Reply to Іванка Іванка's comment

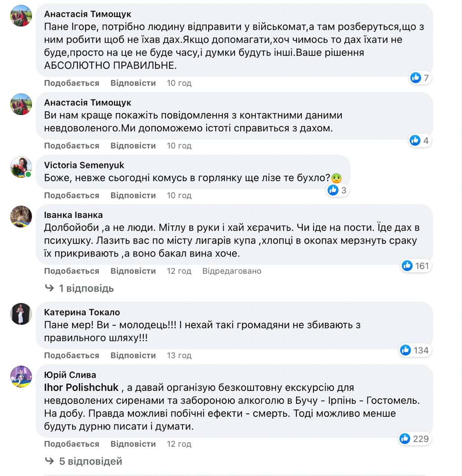pyautogui.click(x=133, y=271)
